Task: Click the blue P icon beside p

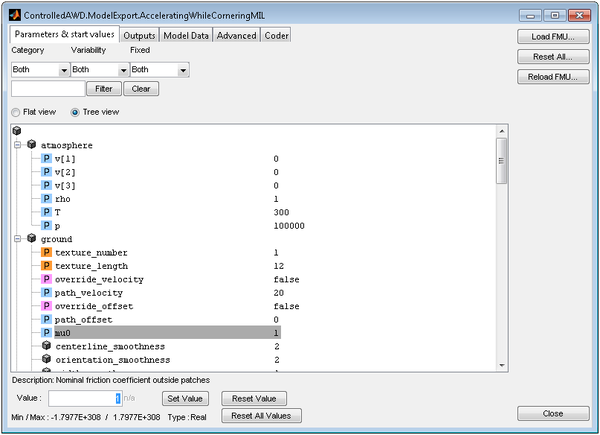Action: coord(46,225)
